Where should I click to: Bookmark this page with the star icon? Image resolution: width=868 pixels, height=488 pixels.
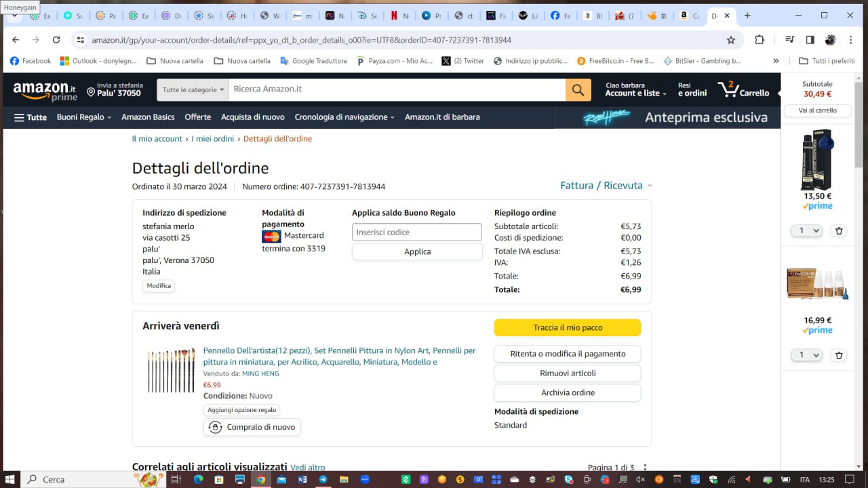(731, 40)
